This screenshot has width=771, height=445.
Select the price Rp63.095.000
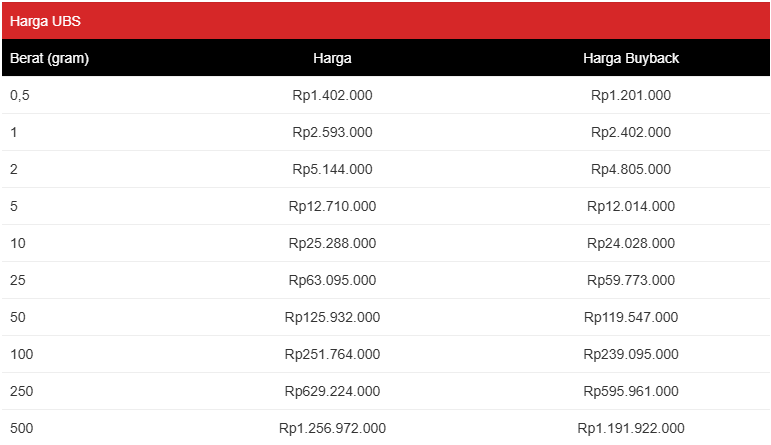(332, 280)
